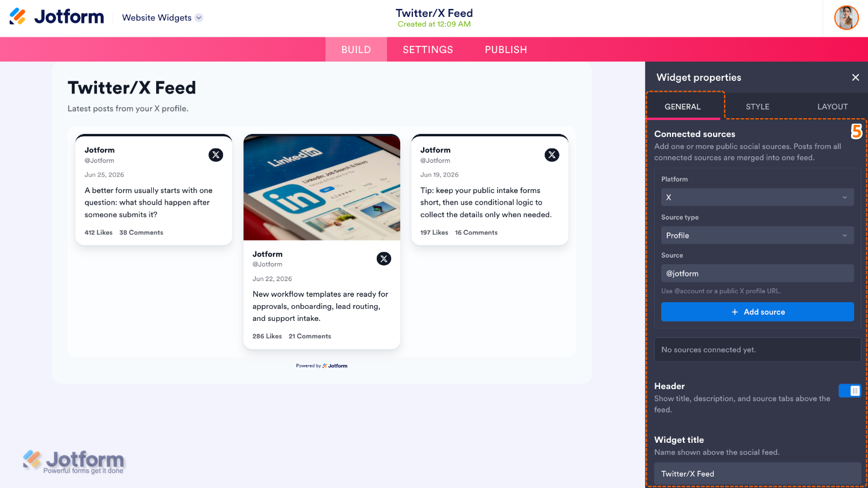Toggle the Header switch off
The width and height of the screenshot is (868, 488).
pos(850,391)
